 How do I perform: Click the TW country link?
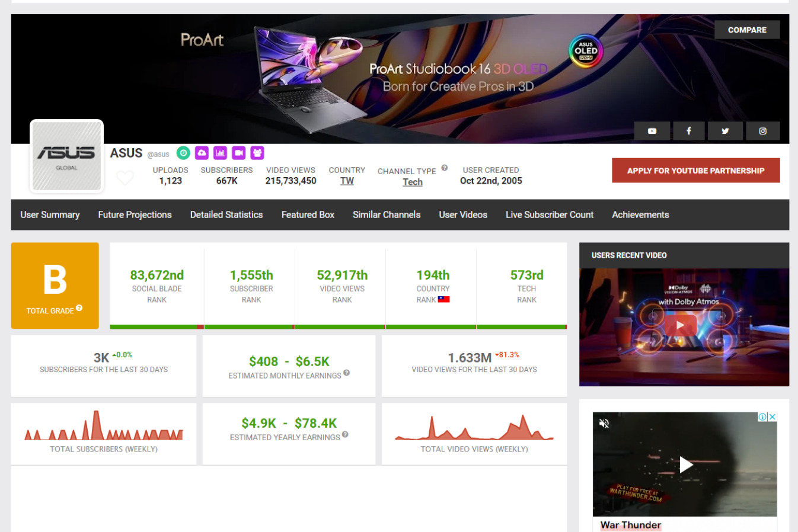(347, 181)
